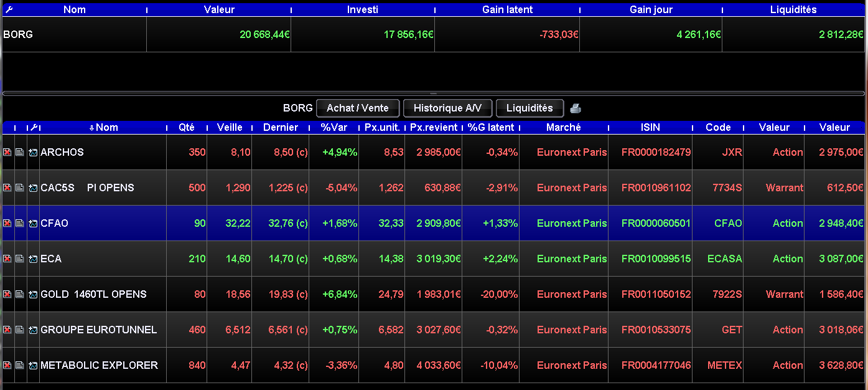Sort by the %G latent column header
This screenshot has height=390, width=868.
(x=491, y=127)
